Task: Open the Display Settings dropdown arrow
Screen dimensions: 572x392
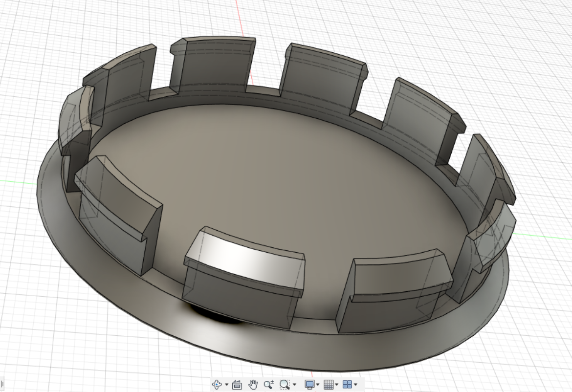Action: pyautogui.click(x=317, y=385)
